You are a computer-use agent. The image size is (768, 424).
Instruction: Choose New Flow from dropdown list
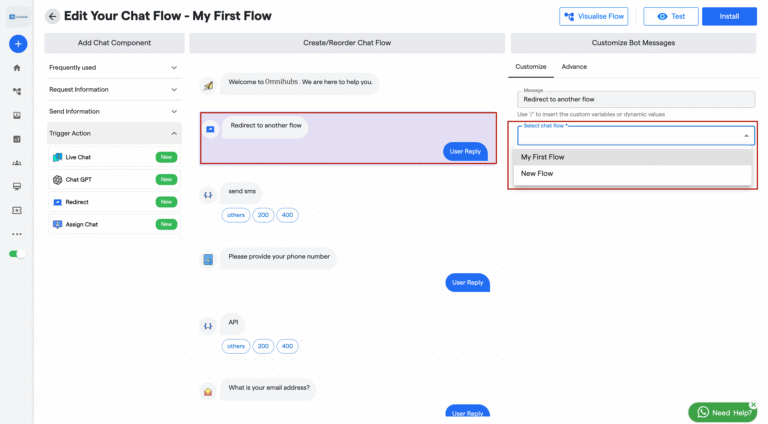coord(632,174)
